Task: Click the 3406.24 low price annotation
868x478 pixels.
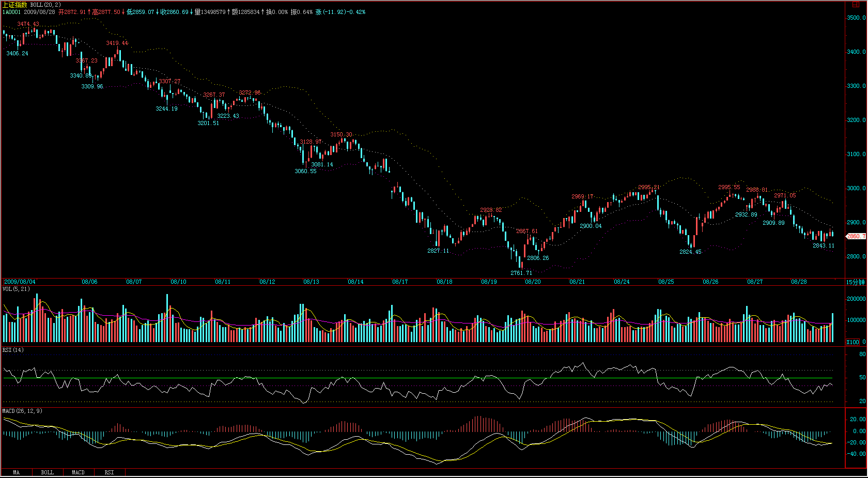Action: click(18, 53)
